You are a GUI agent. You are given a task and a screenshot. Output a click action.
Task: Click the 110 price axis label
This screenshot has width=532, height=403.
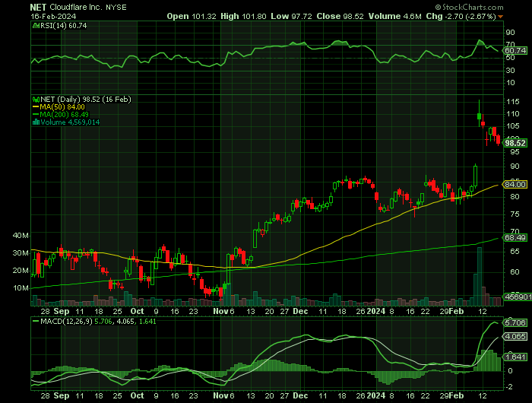coord(513,114)
